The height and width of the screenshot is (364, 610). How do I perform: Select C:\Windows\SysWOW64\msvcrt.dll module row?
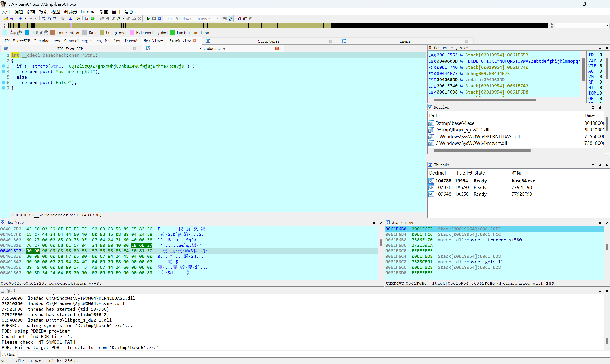(x=516, y=143)
